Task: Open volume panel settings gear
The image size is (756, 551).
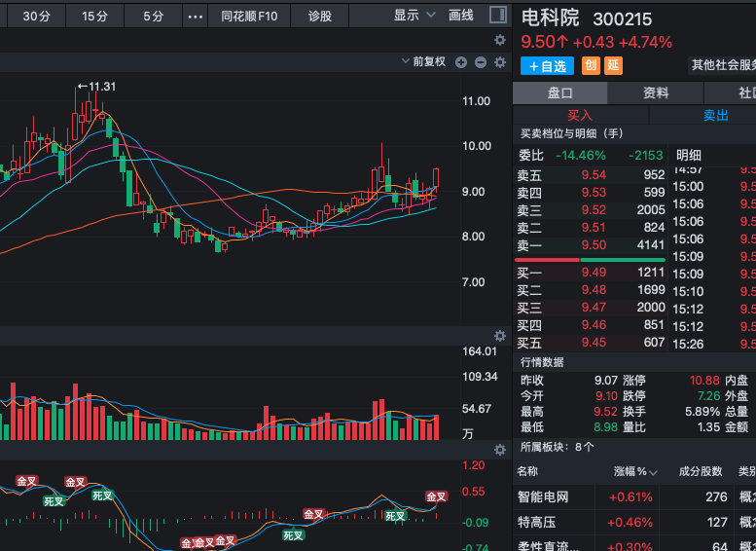Action: click(x=500, y=336)
